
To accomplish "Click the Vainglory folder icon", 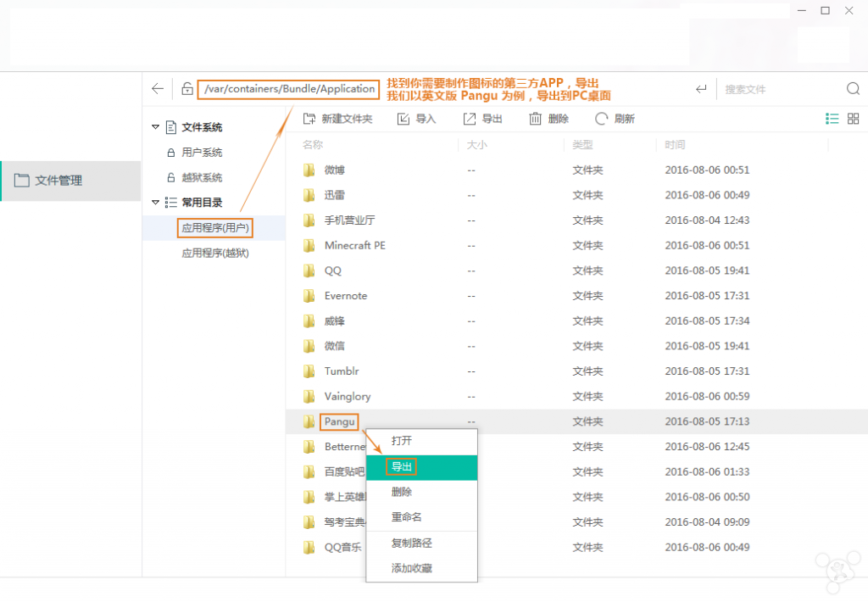I will pyautogui.click(x=309, y=397).
